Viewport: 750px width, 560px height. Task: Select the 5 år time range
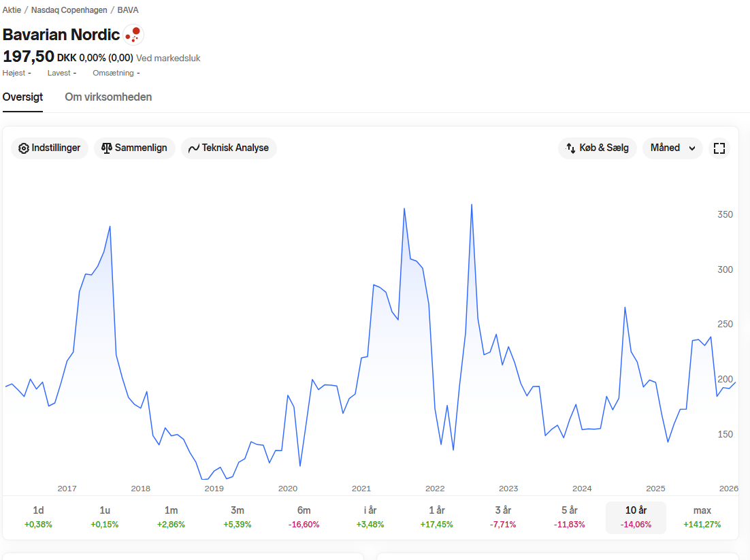(569, 517)
